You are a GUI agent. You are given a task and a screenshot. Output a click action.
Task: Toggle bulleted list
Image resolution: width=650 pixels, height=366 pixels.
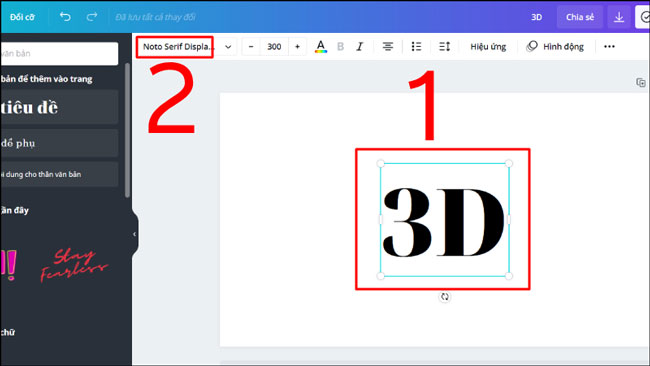pyautogui.click(x=416, y=46)
